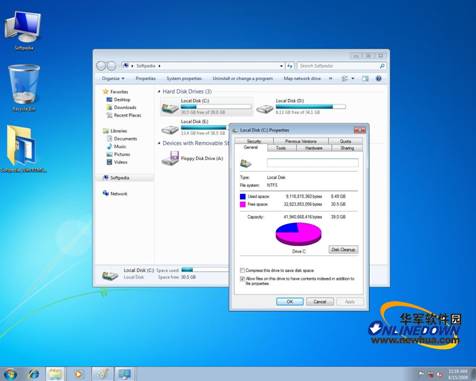476x381 pixels.
Task: Open Windows Media Player taskbar icon
Action: (79, 374)
